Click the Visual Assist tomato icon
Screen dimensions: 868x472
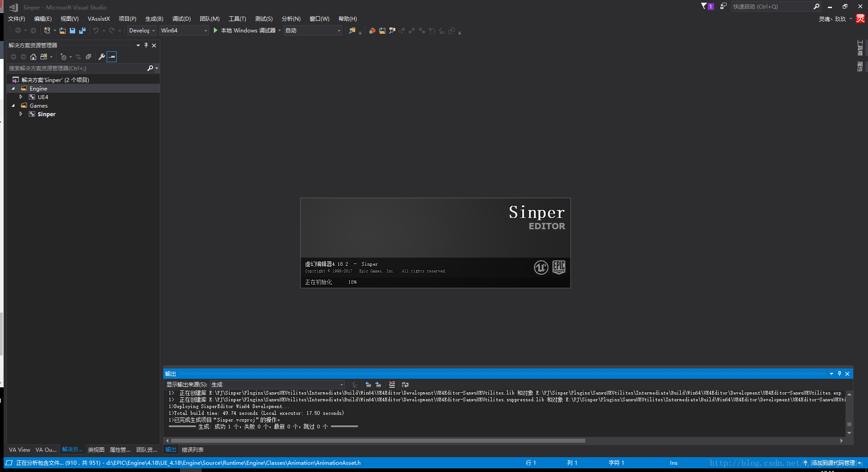point(372,31)
